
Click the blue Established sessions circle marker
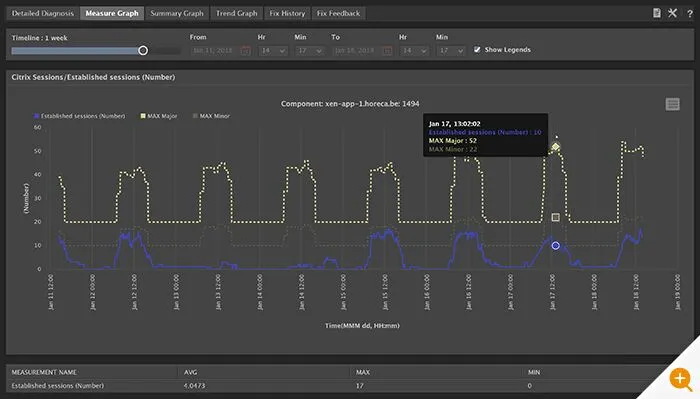click(555, 245)
